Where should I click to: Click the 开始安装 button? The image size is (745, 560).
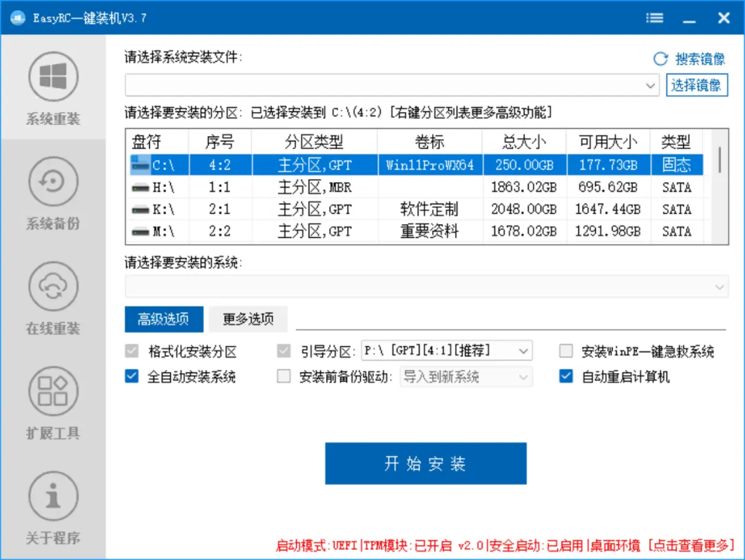pos(426,463)
